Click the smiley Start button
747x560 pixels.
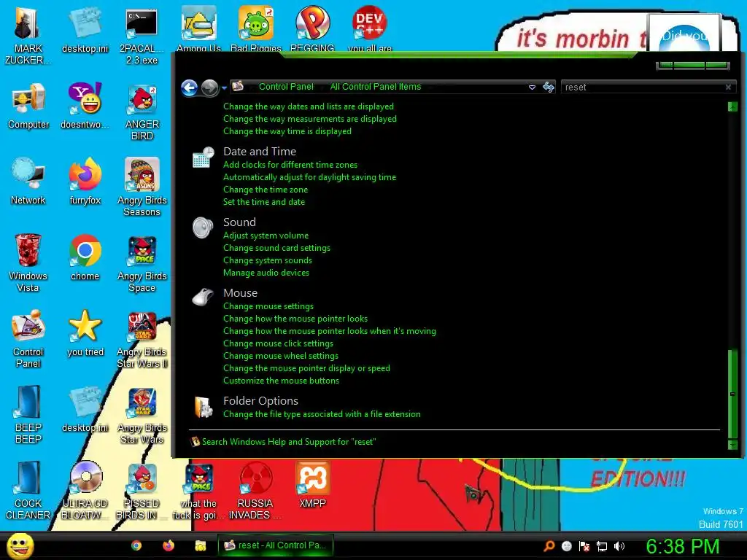[20, 545]
